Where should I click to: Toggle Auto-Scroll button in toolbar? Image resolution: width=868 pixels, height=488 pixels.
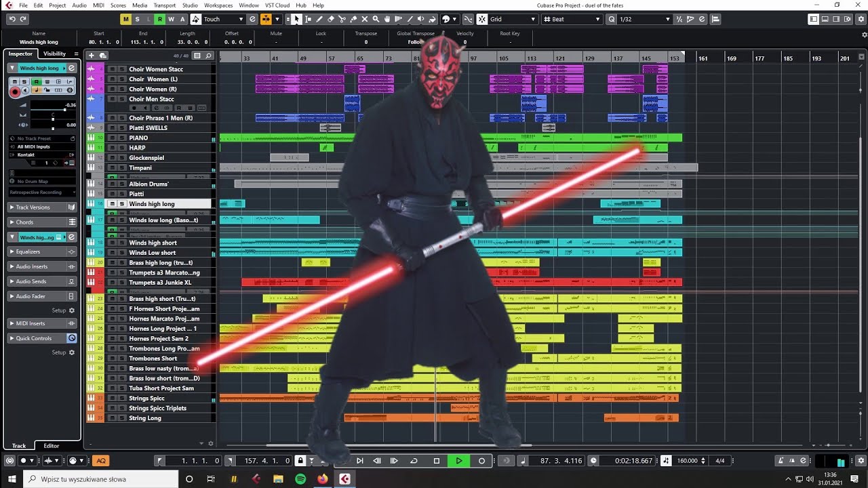(x=266, y=19)
